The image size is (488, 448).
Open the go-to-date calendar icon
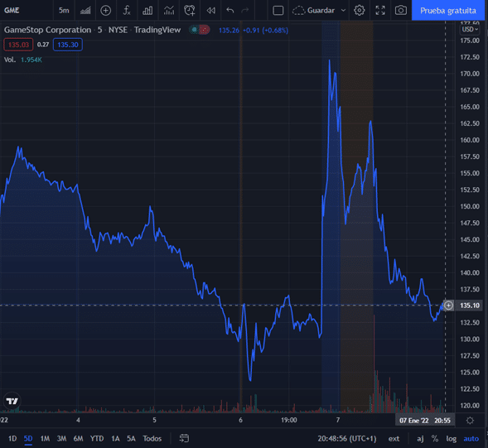coord(184,438)
